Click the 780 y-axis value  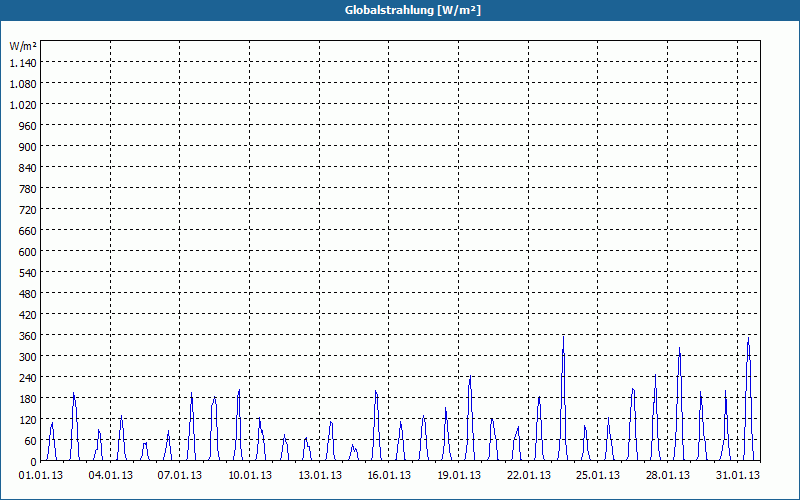(x=28, y=189)
